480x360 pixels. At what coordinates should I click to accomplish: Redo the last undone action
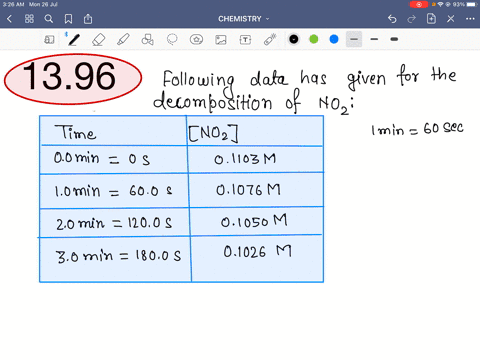(x=412, y=19)
